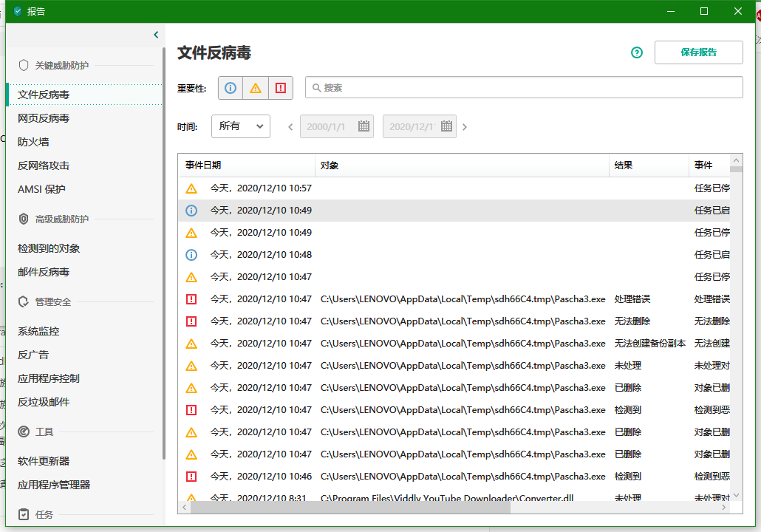The image size is (761, 532).
Task: Toggle the informational importance filter
Action: click(231, 88)
